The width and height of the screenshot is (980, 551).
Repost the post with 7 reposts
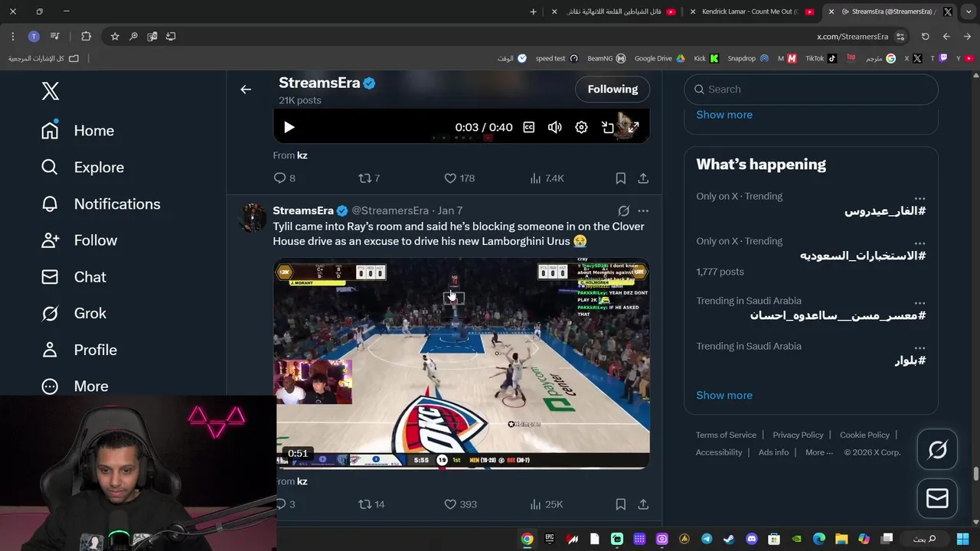pyautogui.click(x=369, y=178)
